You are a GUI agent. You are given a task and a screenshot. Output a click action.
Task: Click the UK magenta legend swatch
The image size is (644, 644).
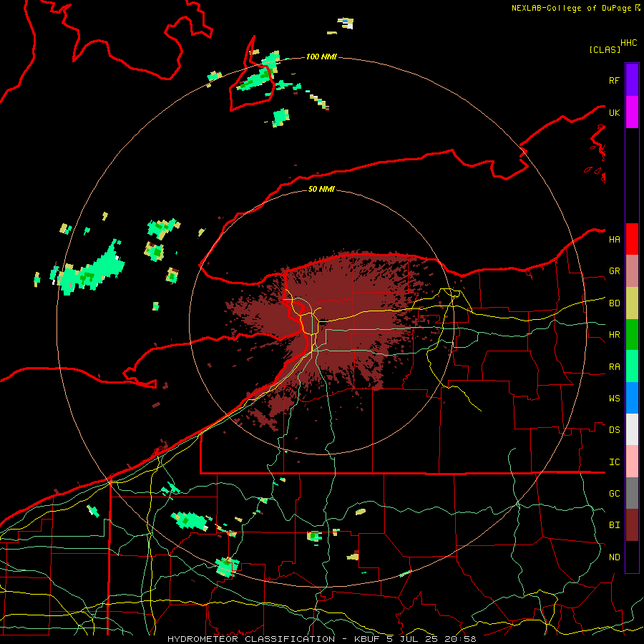tap(632, 112)
